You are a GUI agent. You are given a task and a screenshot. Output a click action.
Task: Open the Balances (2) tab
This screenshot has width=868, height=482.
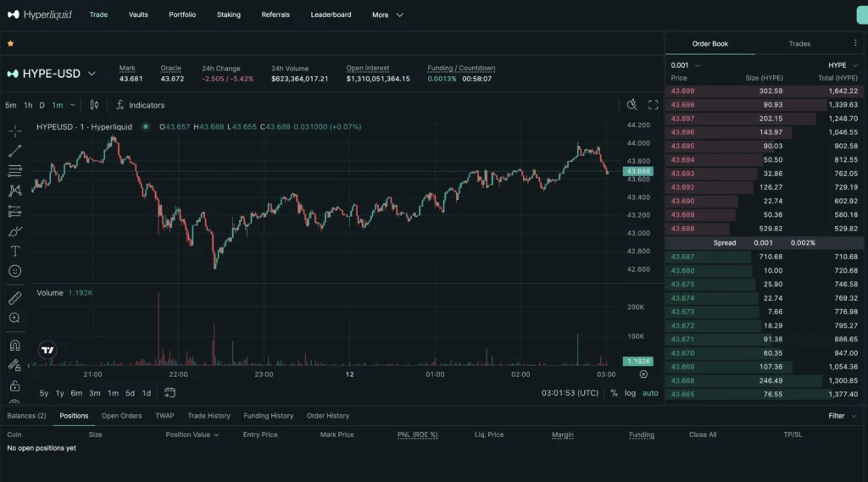pos(26,416)
